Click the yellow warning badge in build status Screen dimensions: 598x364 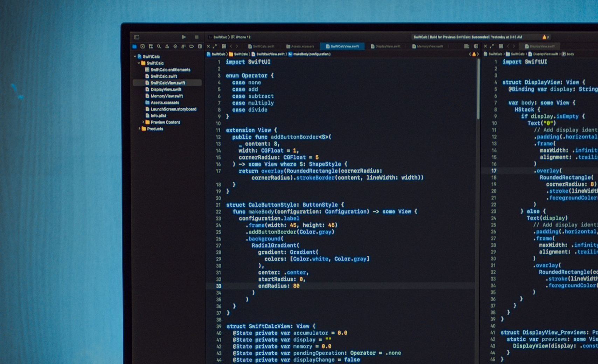click(x=545, y=37)
